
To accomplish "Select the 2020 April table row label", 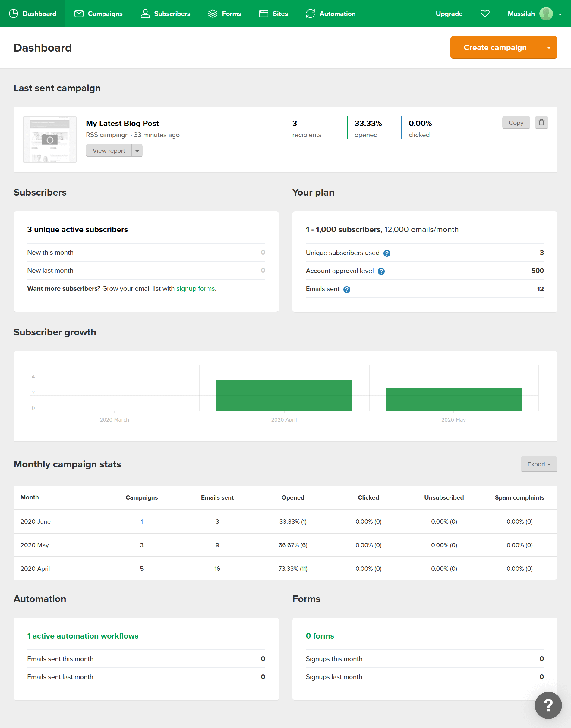I will 35,568.
